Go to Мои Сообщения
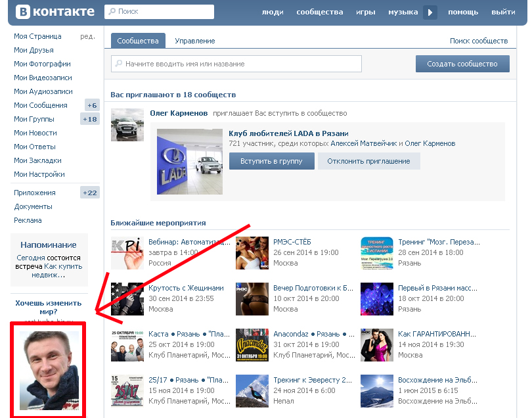Image resolution: width=532 pixels, height=418 pixels. (x=40, y=105)
